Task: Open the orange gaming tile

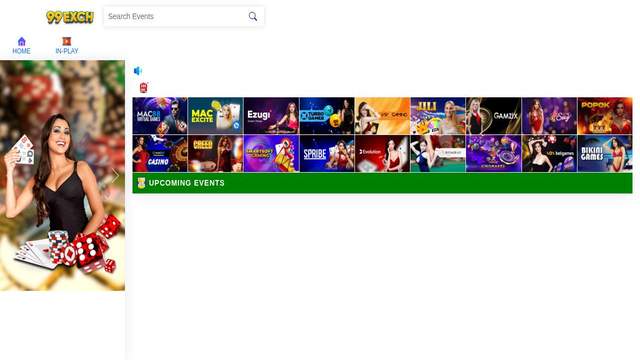Action: [x=382, y=116]
